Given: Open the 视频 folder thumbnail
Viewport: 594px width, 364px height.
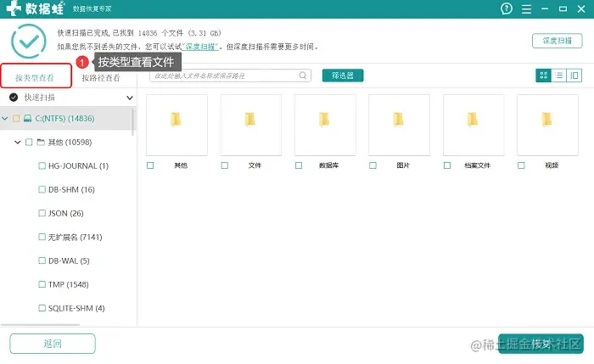Looking at the screenshot, I should pyautogui.click(x=547, y=125).
